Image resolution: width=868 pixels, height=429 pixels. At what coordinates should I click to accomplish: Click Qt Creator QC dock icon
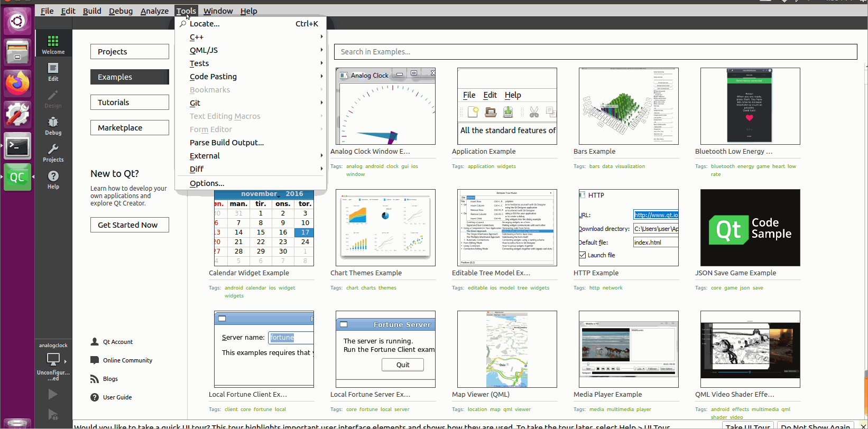[17, 177]
